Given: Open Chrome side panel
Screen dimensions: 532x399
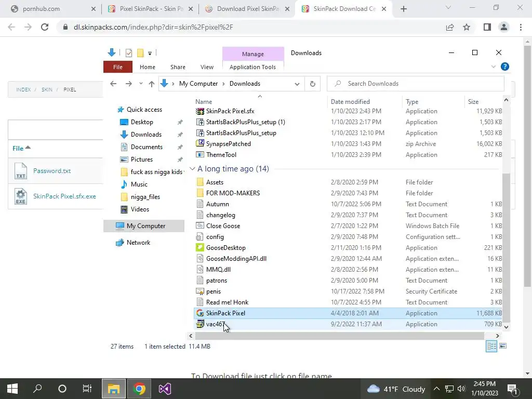Looking at the screenshot, I should pyautogui.click(x=487, y=27).
